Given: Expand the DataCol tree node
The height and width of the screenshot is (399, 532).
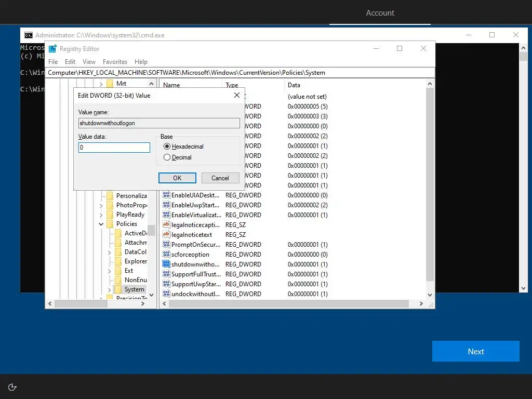Looking at the screenshot, I should [109, 252].
